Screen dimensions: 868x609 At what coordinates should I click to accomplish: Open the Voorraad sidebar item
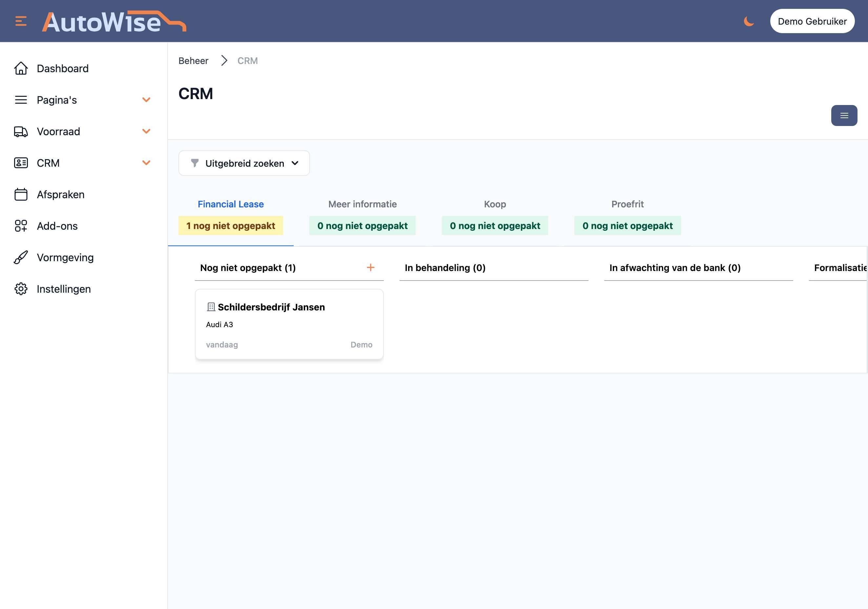point(58,131)
